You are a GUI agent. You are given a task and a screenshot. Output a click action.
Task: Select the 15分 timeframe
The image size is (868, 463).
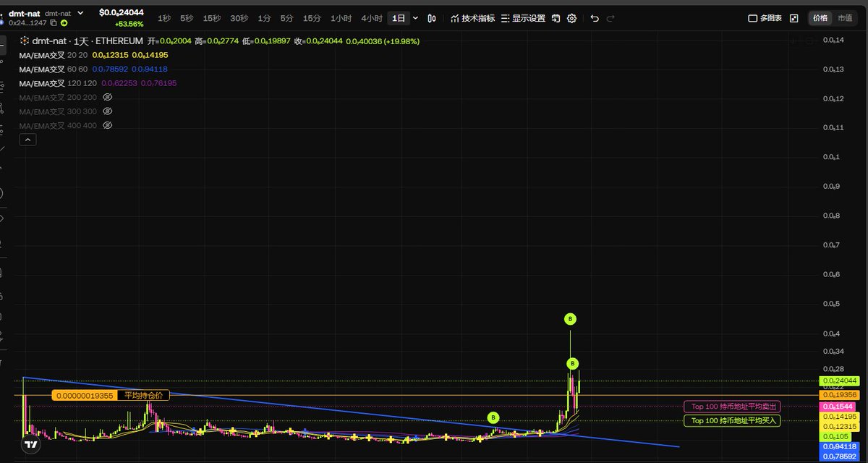[312, 18]
